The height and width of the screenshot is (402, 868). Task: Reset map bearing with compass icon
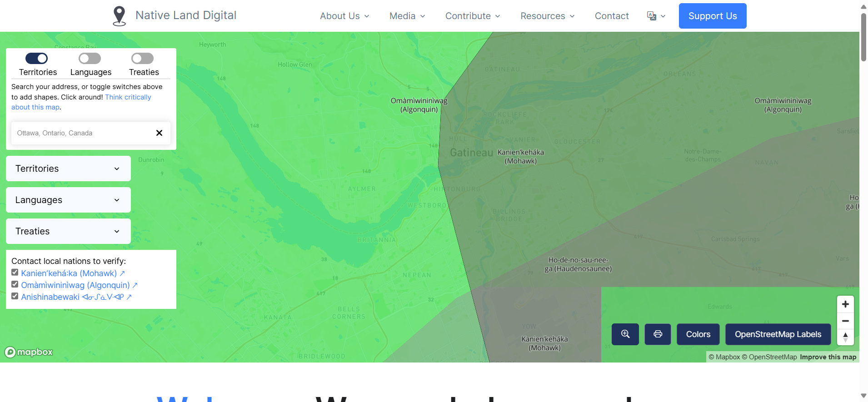pos(845,337)
